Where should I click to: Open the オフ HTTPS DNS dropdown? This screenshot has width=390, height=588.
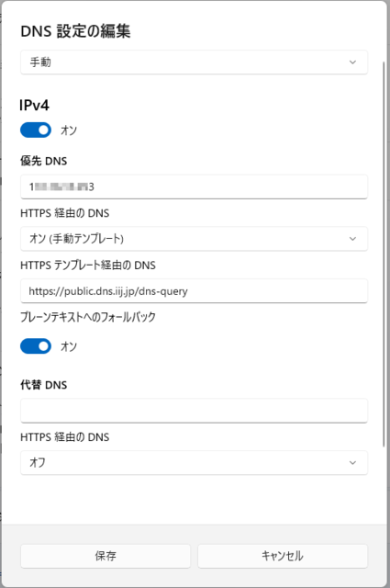[x=194, y=462]
